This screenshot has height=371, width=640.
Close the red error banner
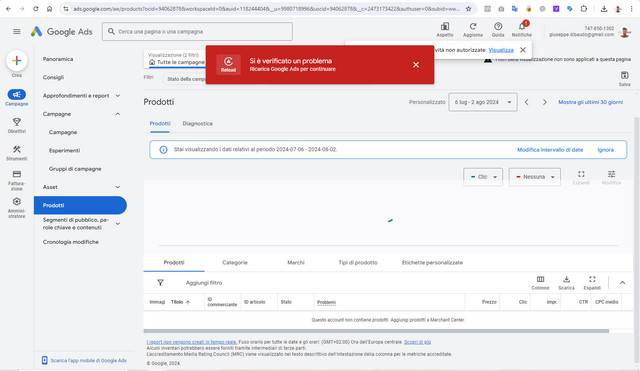pos(416,64)
